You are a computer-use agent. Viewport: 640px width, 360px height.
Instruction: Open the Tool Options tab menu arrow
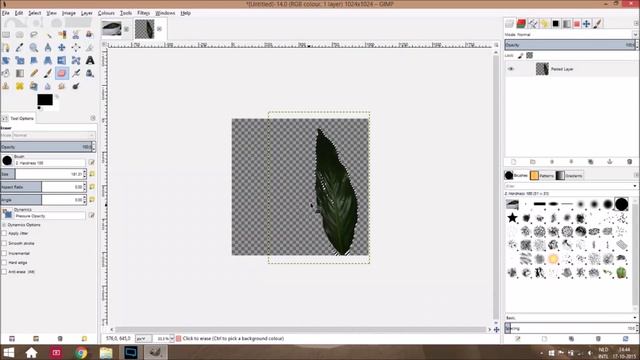point(93,118)
